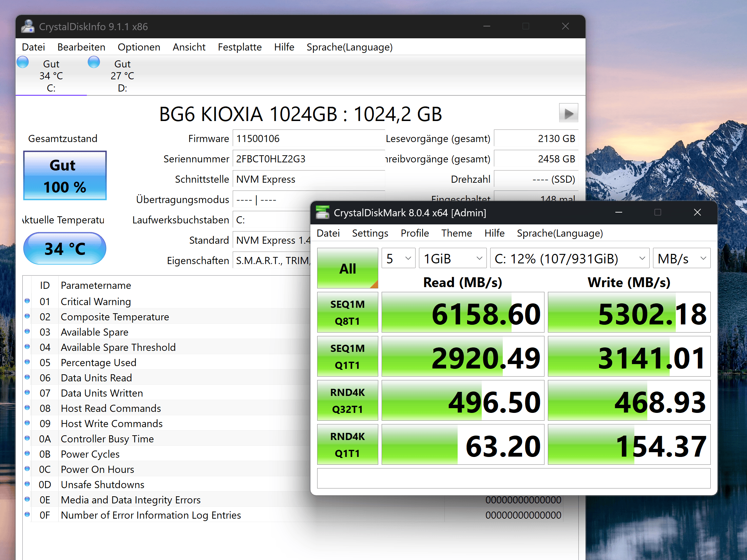Click the Critical Warning status dot
747x560 pixels.
(27, 301)
